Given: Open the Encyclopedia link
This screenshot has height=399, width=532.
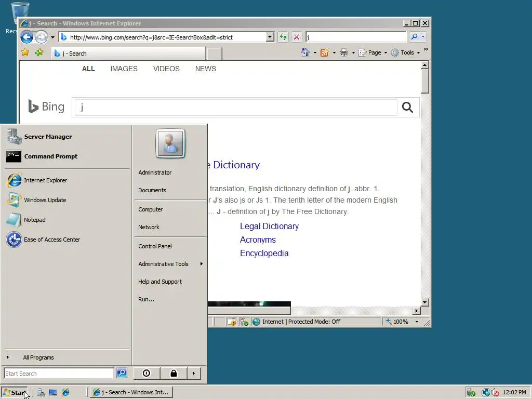Looking at the screenshot, I should [264, 254].
